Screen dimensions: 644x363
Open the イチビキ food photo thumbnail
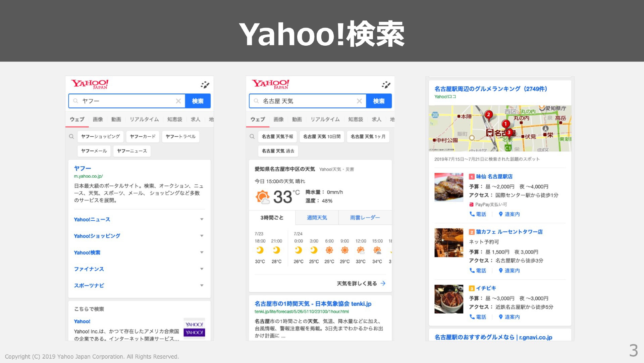449,299
